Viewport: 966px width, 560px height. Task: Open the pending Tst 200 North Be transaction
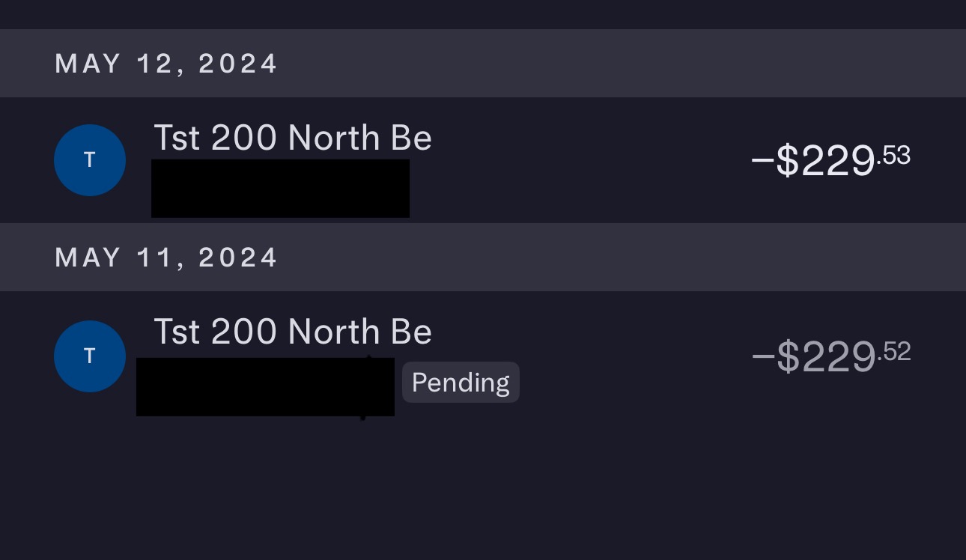[x=292, y=332]
